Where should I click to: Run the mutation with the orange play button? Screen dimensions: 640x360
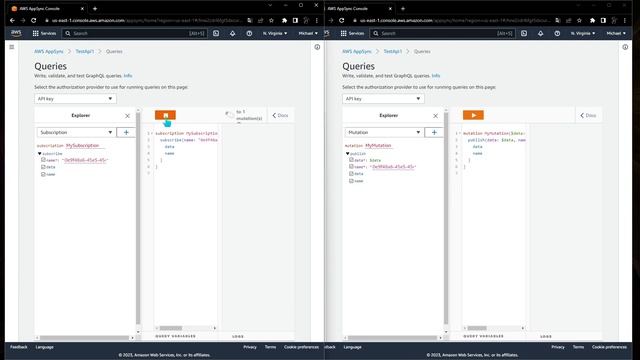click(x=473, y=115)
